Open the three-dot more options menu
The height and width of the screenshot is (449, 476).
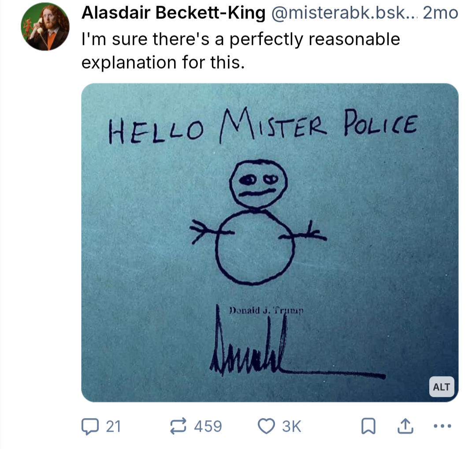point(442,426)
